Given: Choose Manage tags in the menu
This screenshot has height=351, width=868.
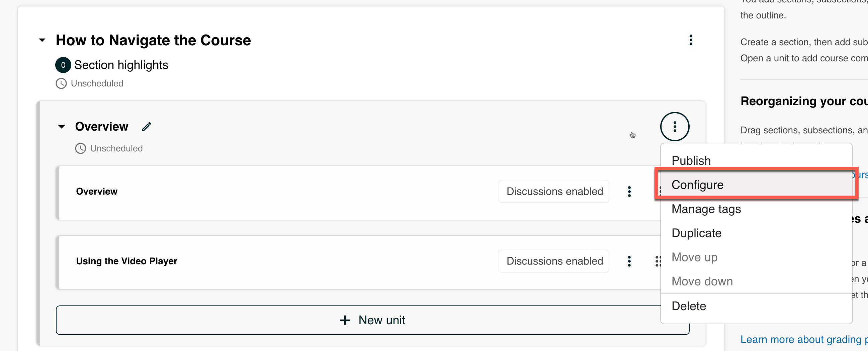Looking at the screenshot, I should 706,209.
